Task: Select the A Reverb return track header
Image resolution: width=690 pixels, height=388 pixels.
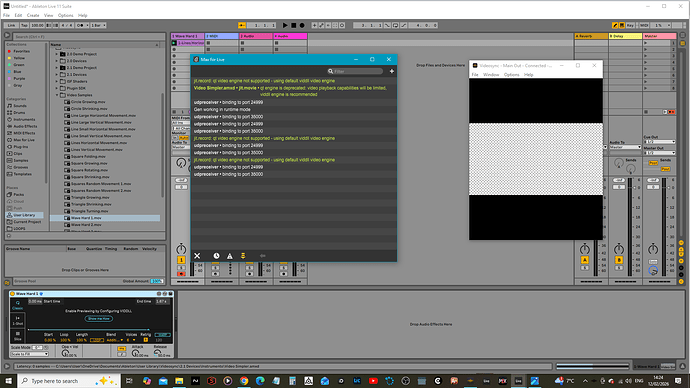Action: pyautogui.click(x=591, y=36)
